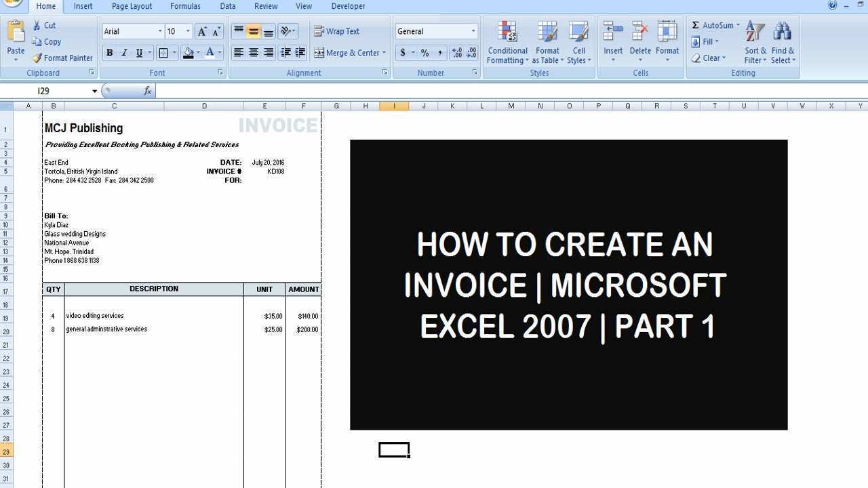Open the Arial font name dropdown
The image size is (868, 488).
tap(160, 31)
